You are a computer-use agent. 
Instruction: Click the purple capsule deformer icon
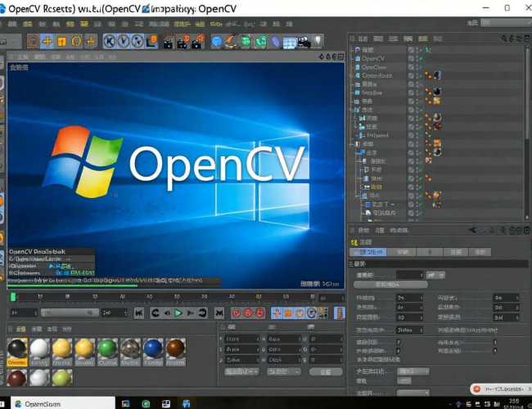(276, 42)
